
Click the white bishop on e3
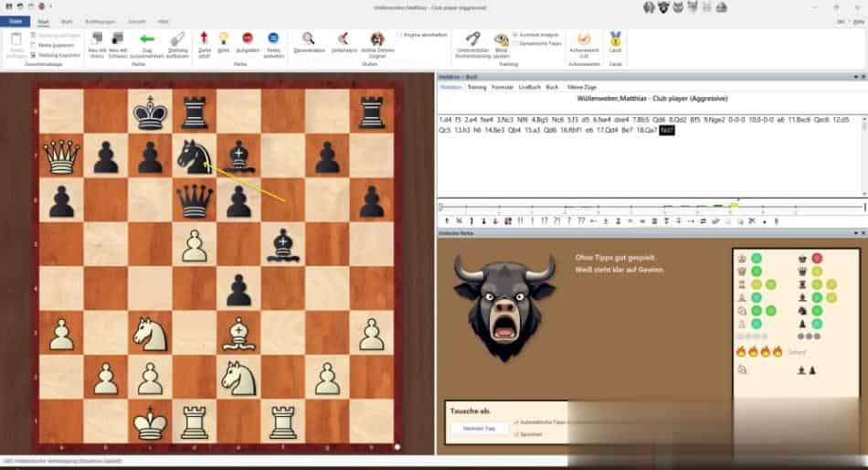238,334
